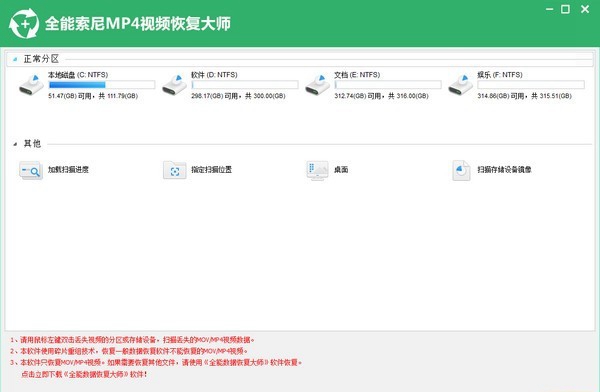Click the 桌面 label

pyautogui.click(x=341, y=170)
